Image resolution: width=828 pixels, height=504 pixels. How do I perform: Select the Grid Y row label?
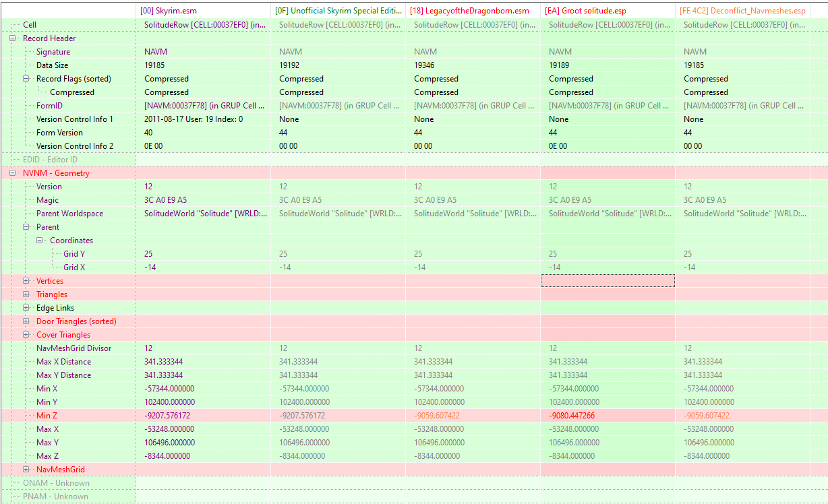74,254
